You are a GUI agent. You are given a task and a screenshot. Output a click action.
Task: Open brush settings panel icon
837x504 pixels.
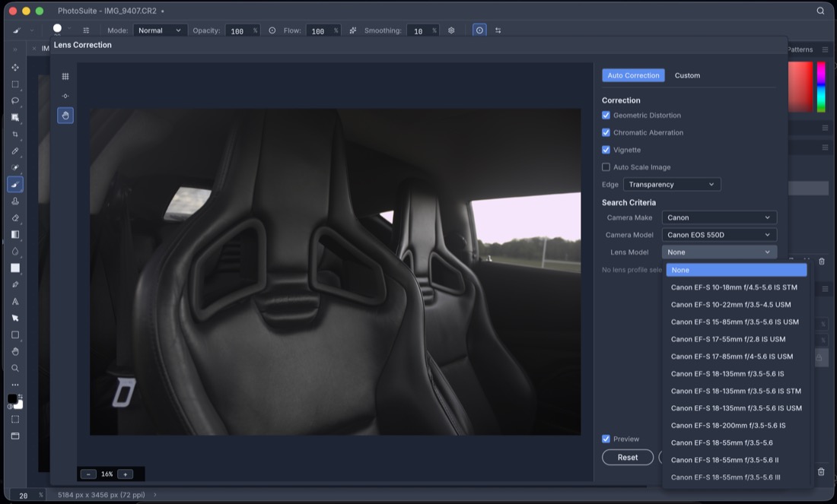[x=86, y=30]
